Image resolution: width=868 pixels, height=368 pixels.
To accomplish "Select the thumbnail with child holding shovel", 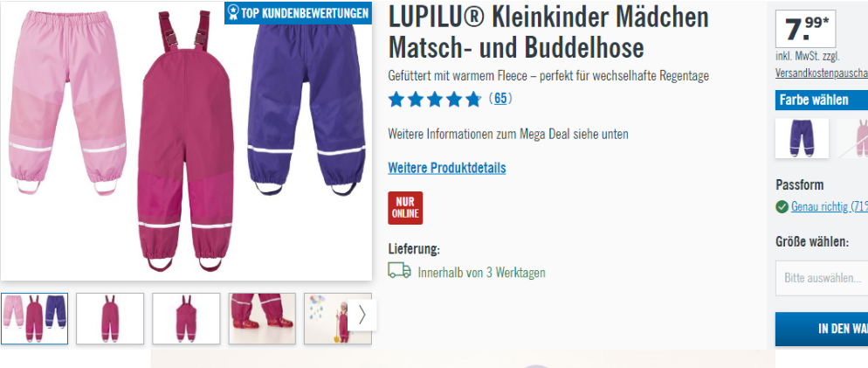I will (326, 319).
